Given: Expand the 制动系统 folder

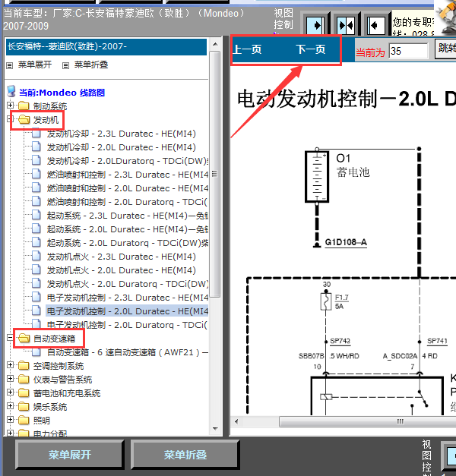Looking at the screenshot, I should click(x=10, y=106).
